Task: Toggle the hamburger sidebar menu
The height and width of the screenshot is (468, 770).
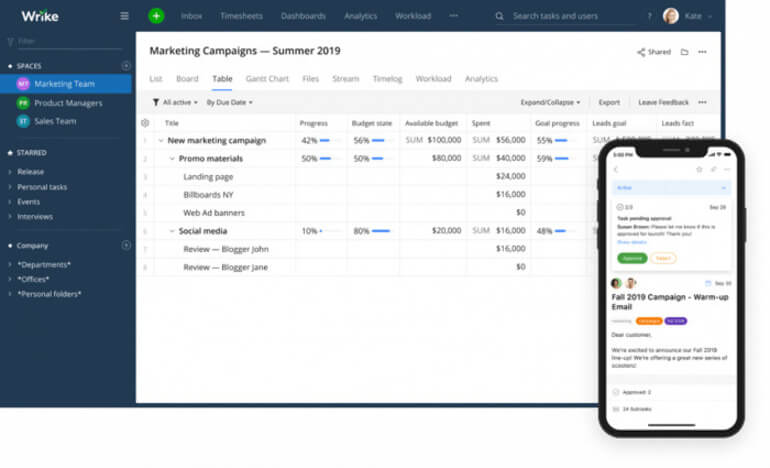Action: pos(124,16)
